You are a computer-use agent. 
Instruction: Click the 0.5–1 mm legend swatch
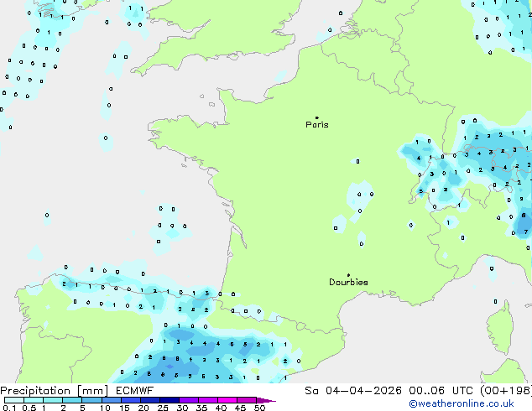click(34, 400)
